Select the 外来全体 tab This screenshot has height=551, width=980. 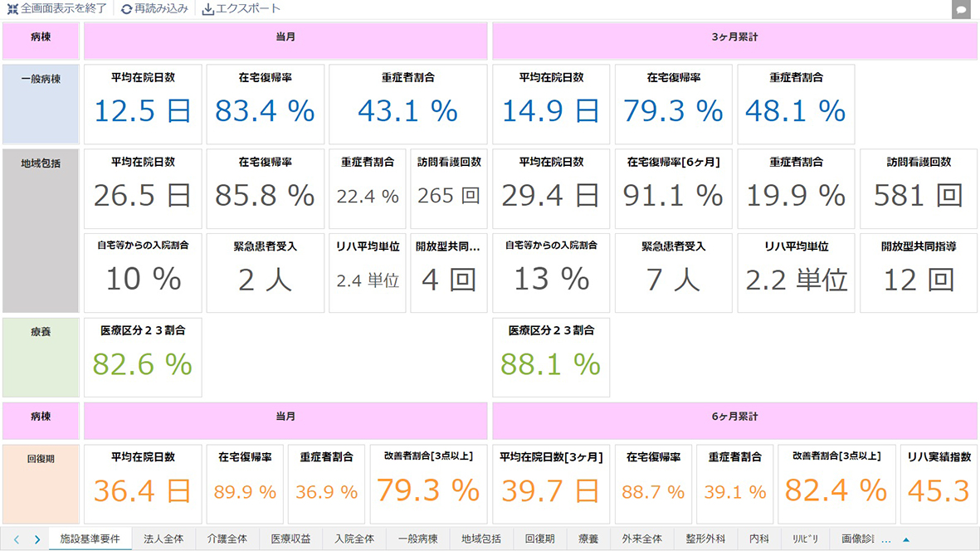pos(641,539)
